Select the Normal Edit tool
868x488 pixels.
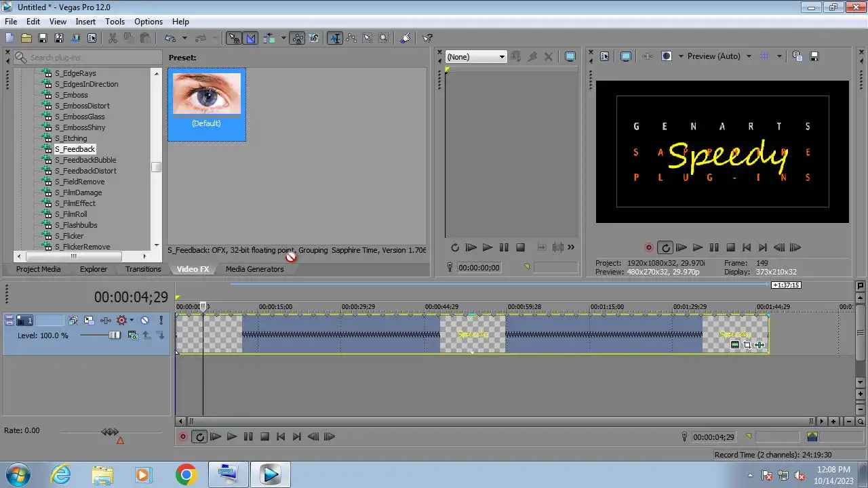click(x=335, y=39)
